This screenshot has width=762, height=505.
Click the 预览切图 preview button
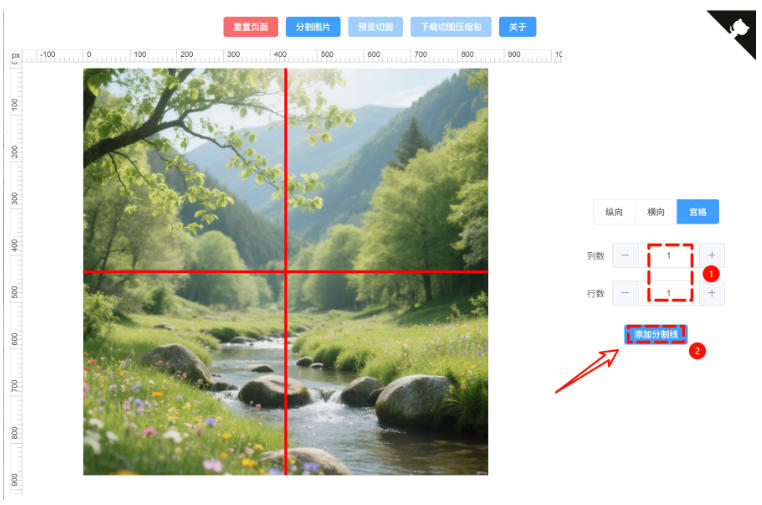(x=375, y=27)
